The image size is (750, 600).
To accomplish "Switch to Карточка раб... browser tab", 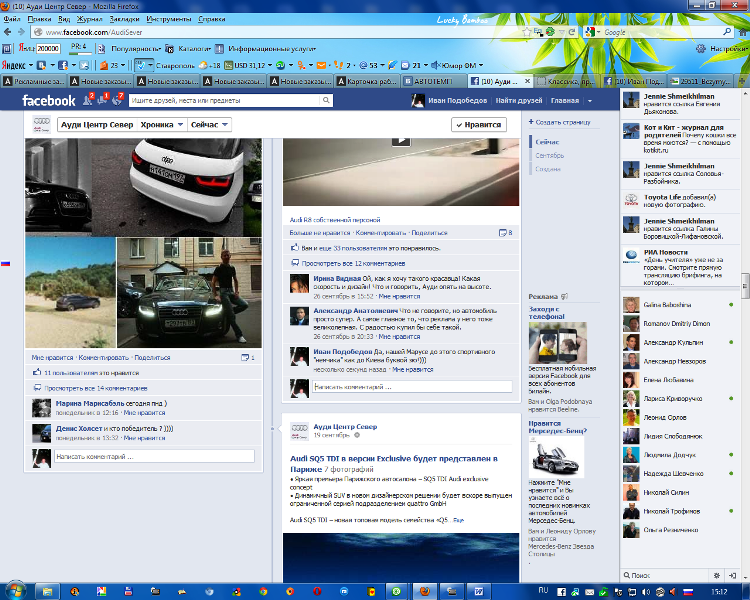I will point(368,81).
